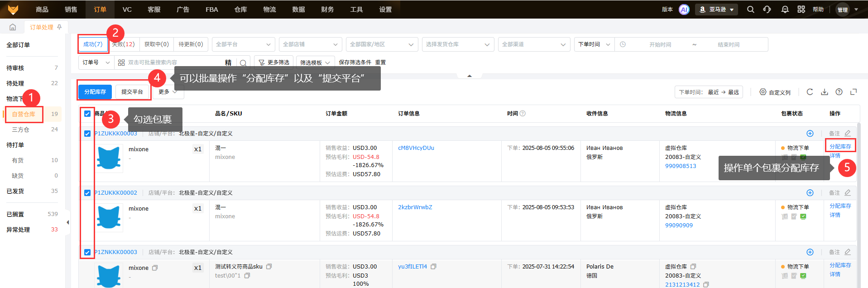Collapse the filter panel with the up arrow
868x288 pixels.
pos(470,76)
